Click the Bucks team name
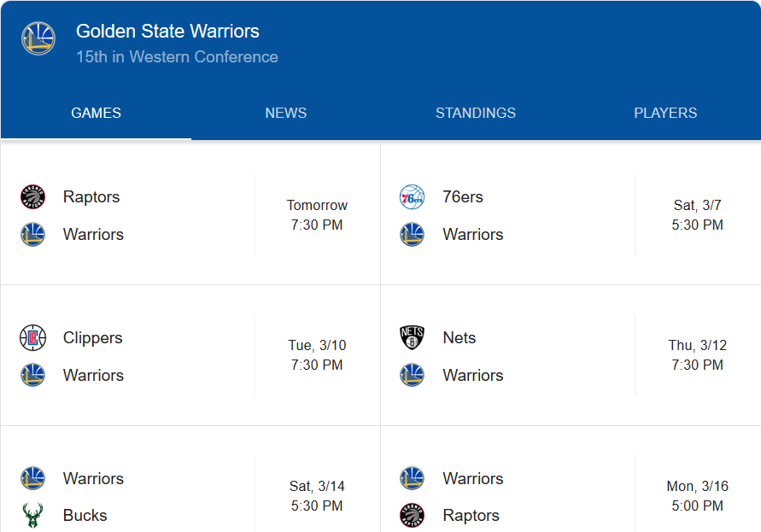Viewport: 761px width, 532px height. [x=85, y=516]
